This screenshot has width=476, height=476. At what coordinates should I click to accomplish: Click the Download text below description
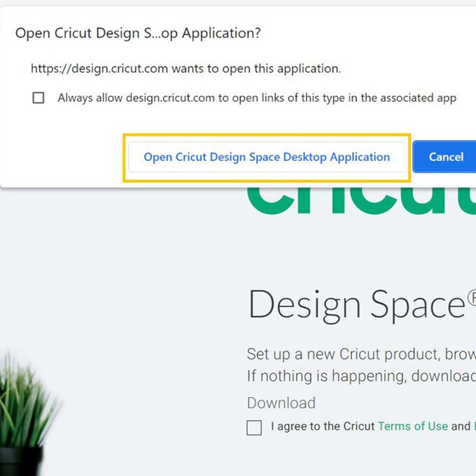click(281, 402)
